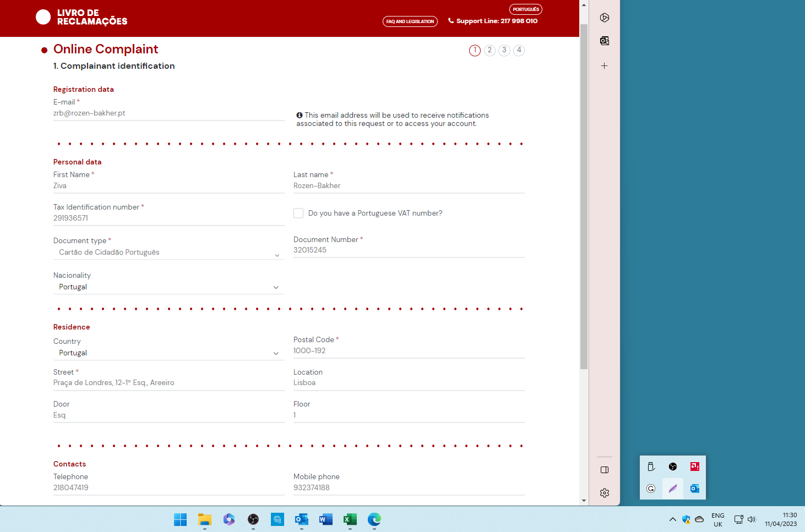Click the plus icon to customize Edge sidebar
The image size is (805, 532).
(605, 66)
